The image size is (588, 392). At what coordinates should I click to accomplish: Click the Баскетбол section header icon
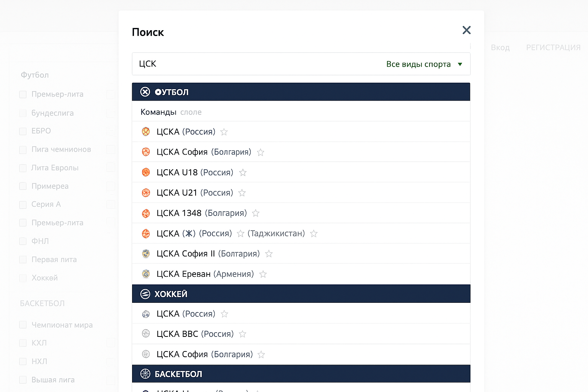click(x=145, y=374)
